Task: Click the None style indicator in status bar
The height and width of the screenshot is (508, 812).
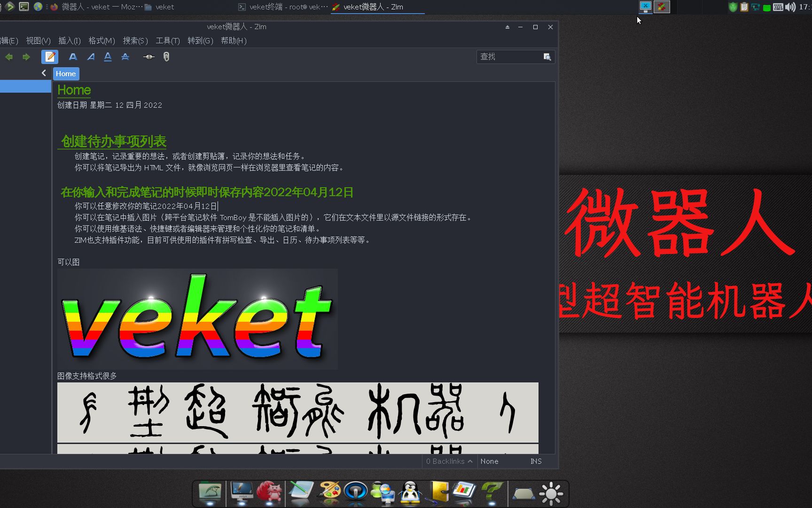Action: pyautogui.click(x=489, y=461)
